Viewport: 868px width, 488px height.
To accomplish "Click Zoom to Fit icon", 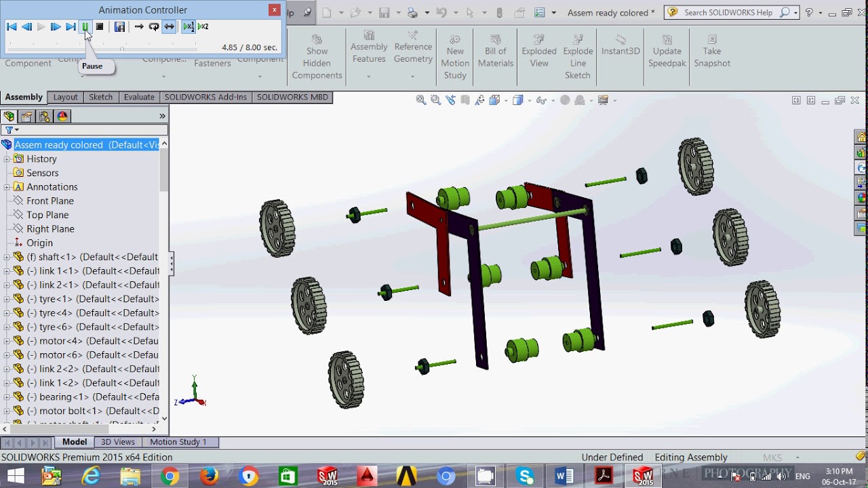I will 421,100.
